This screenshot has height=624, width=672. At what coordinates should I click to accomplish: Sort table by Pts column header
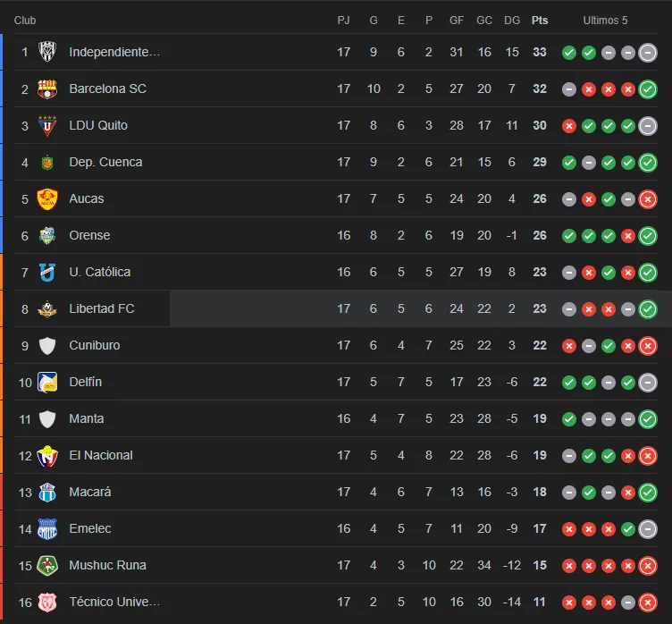tap(540, 20)
